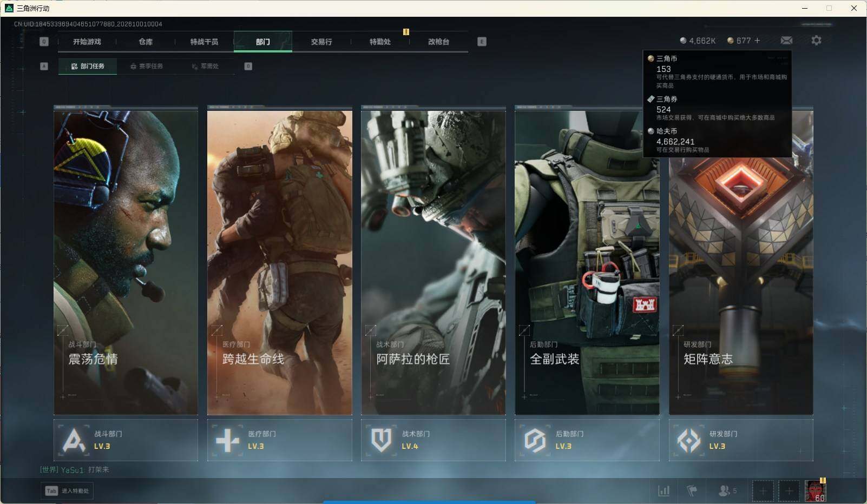Image resolution: width=867 pixels, height=504 pixels.
Task: Click the 战术部门 LV.4 shield icon
Action: click(382, 440)
